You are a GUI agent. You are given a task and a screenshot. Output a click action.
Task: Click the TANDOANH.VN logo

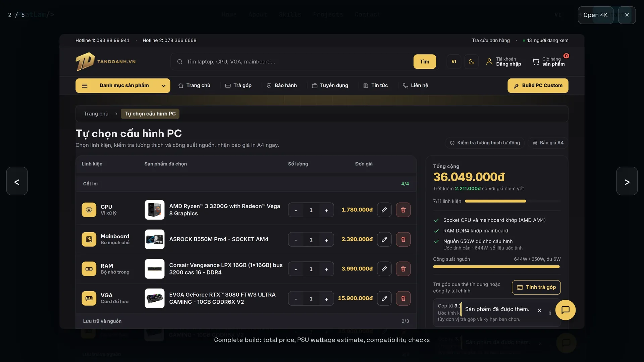click(106, 62)
